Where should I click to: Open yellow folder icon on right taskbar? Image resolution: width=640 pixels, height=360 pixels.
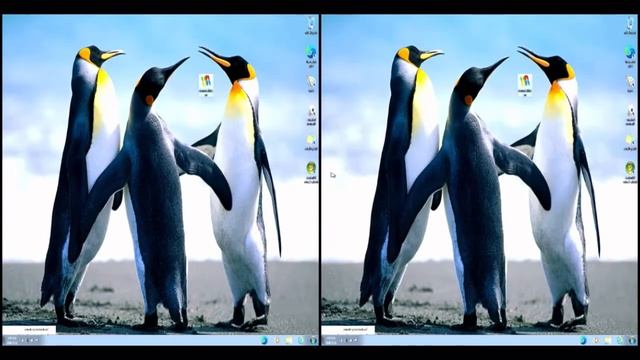click(x=607, y=340)
